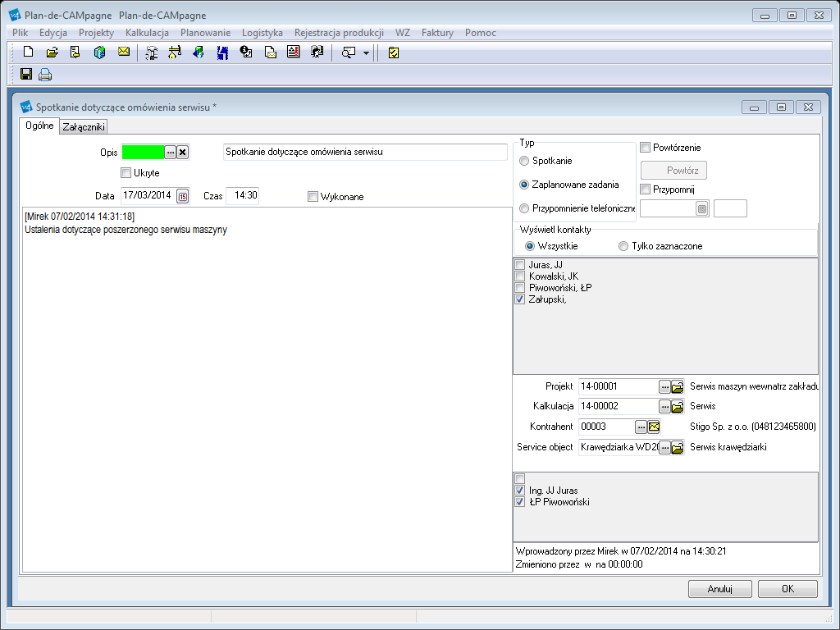Image resolution: width=840 pixels, height=630 pixels.
Task: Click the yellow task checklist toolbar icon
Action: point(394,52)
